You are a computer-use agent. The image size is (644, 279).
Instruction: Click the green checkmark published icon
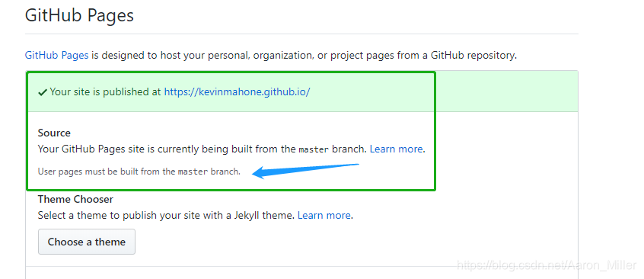coord(43,92)
